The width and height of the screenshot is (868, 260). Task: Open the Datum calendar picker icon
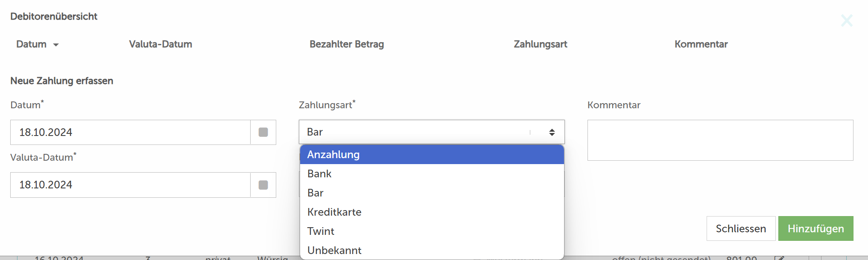pos(263,132)
